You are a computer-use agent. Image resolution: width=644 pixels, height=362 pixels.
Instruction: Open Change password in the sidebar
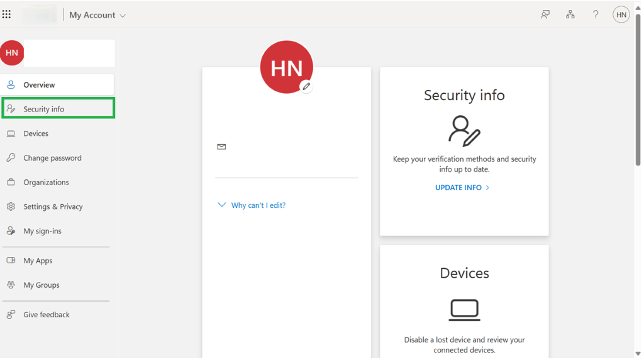pyautogui.click(x=57, y=157)
